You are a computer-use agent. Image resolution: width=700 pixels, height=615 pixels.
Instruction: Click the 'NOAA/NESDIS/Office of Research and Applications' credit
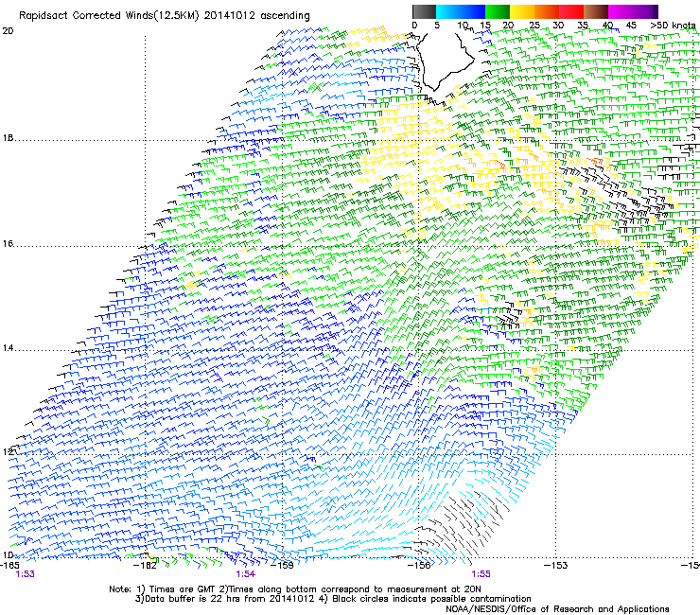coord(557,609)
